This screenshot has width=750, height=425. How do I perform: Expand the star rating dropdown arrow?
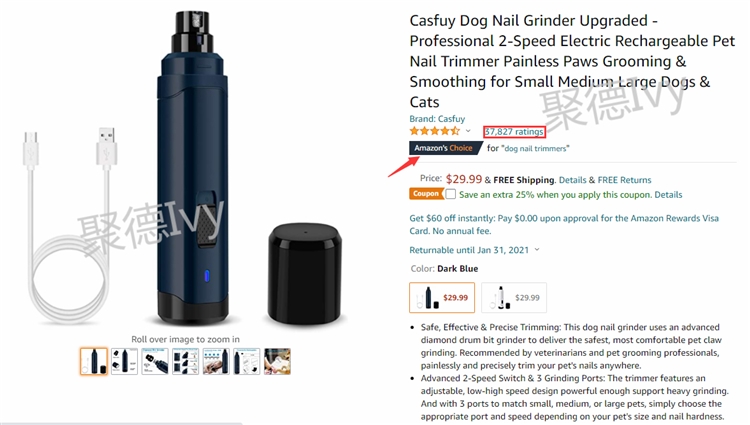(x=468, y=131)
